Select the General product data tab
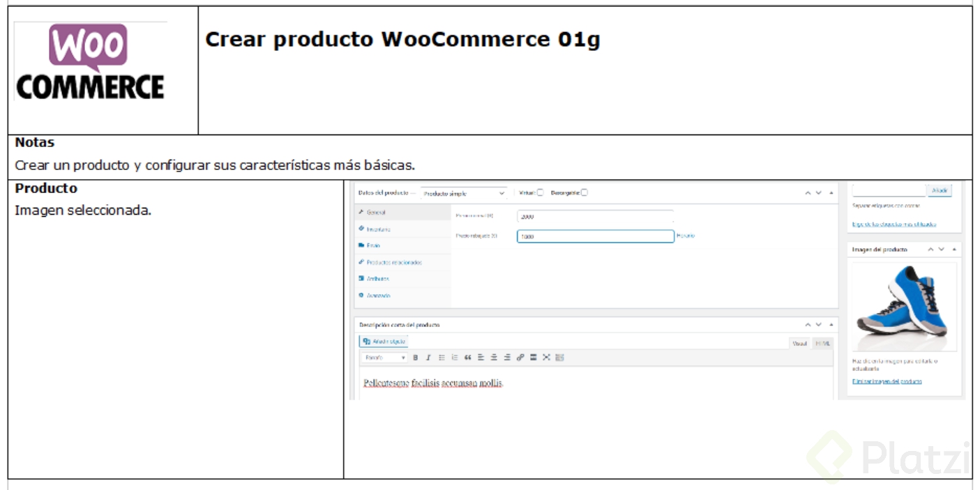Viewport: 980px width, 490px height. tap(403, 212)
